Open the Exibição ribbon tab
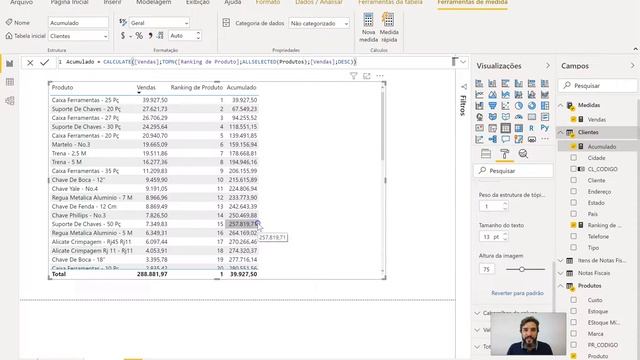The width and height of the screenshot is (640, 360). point(198,2)
